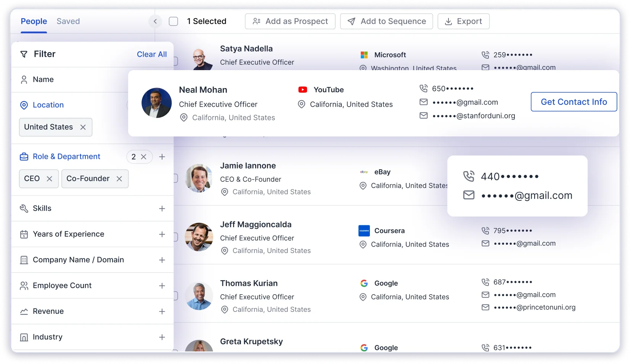Click the funnel Filter icon
This screenshot has width=630, height=364.
(x=24, y=54)
